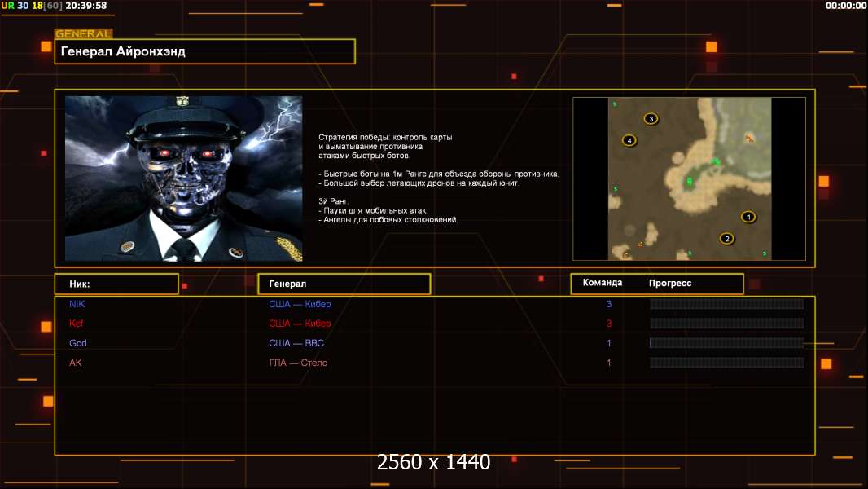Click the cyborg general portrait image

[x=184, y=178]
